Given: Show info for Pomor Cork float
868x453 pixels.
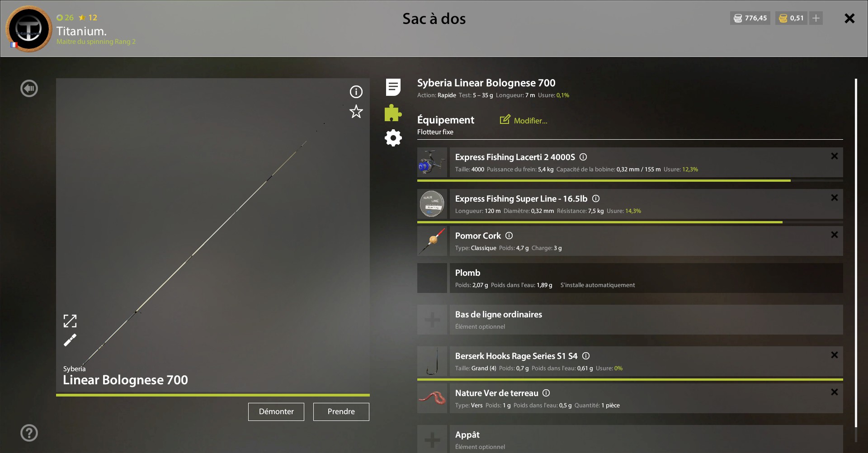Looking at the screenshot, I should tap(509, 236).
